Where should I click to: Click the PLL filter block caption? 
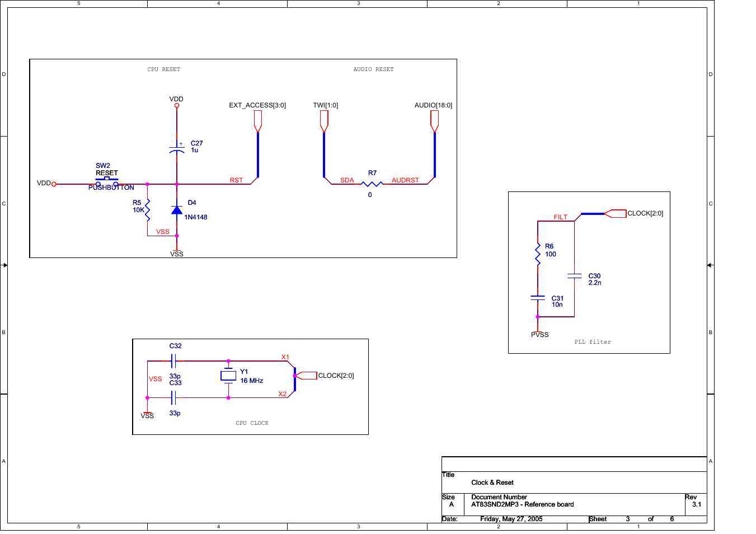pyautogui.click(x=593, y=342)
